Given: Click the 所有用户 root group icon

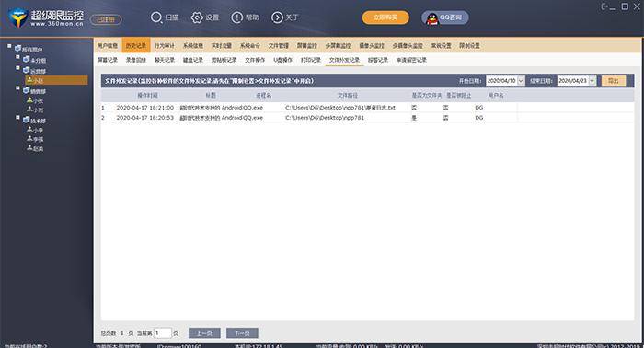Looking at the screenshot, I should (17, 49).
